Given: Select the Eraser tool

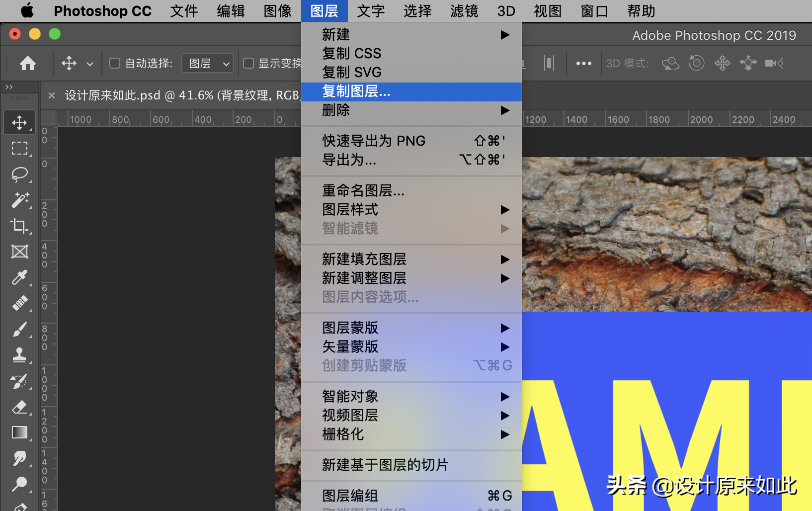Looking at the screenshot, I should tap(19, 407).
